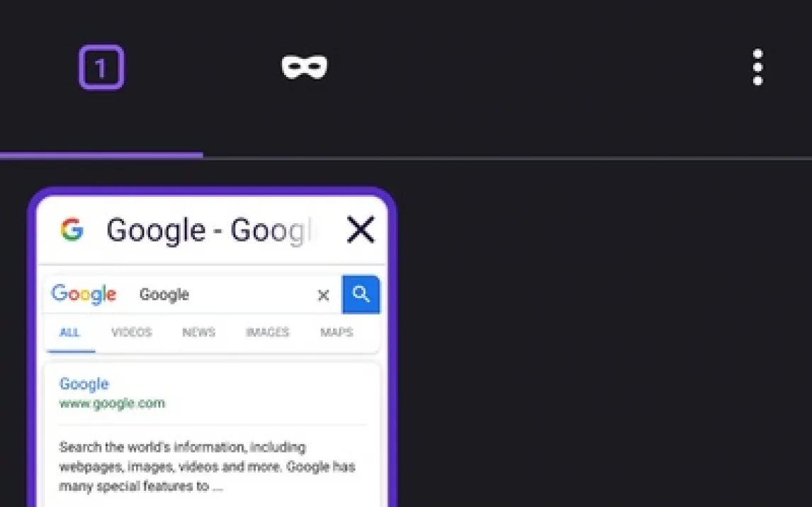Select the 'Google - Googl' tab title
Image resolution: width=812 pixels, height=507 pixels.
click(x=209, y=229)
